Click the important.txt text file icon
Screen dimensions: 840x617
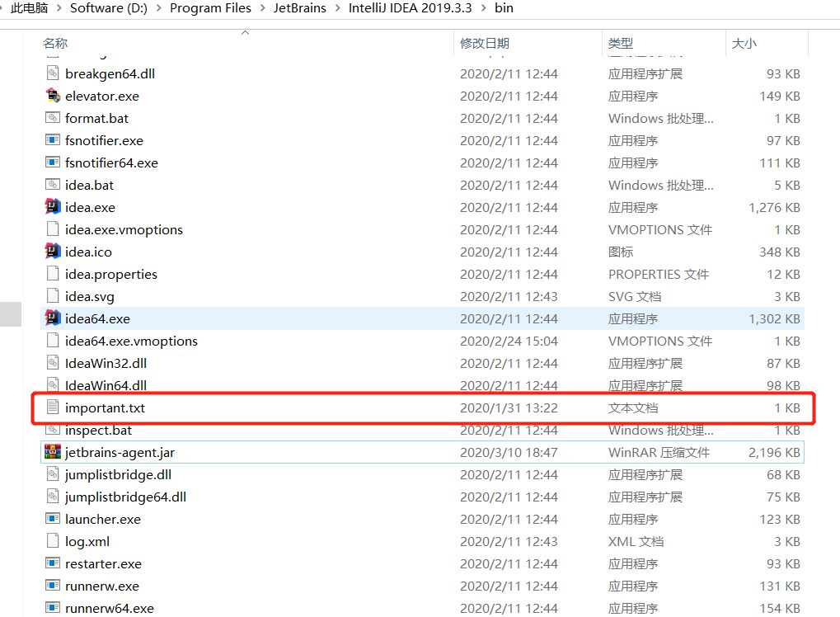[53, 407]
